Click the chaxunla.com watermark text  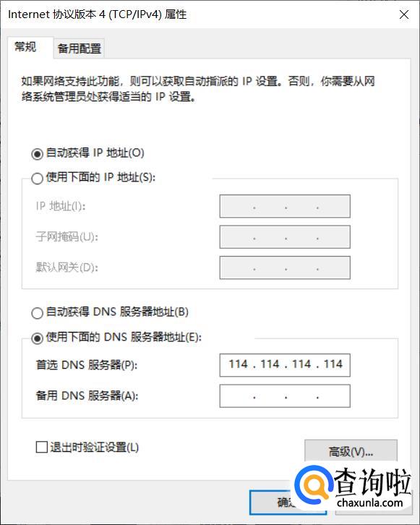click(370, 503)
